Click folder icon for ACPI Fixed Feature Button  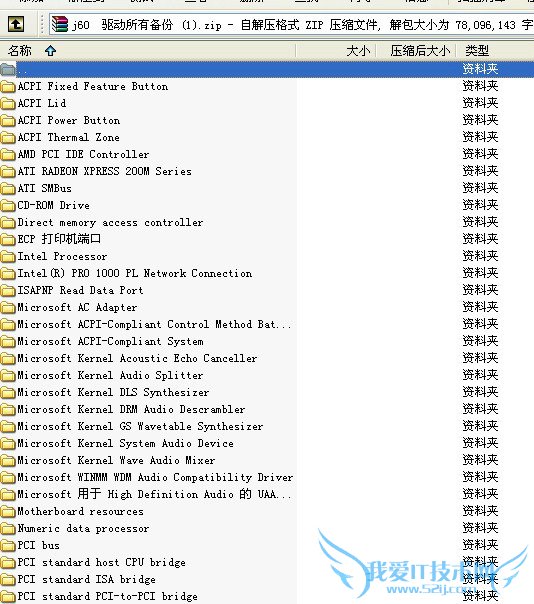pos(8,86)
